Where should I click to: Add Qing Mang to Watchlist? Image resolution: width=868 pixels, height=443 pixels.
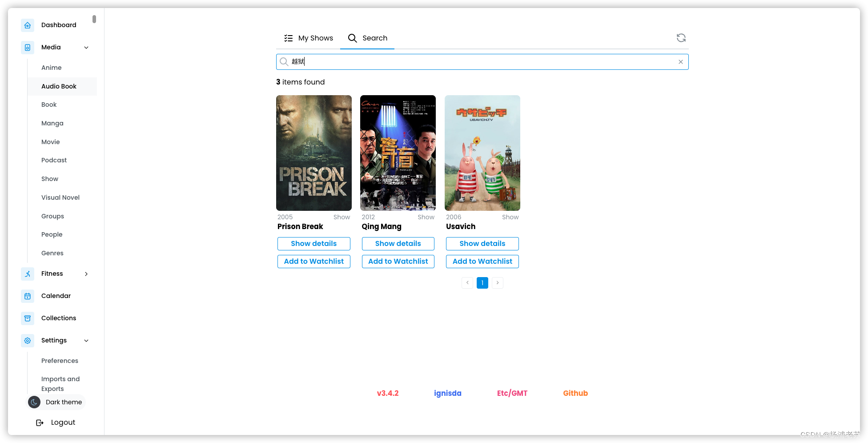click(398, 262)
